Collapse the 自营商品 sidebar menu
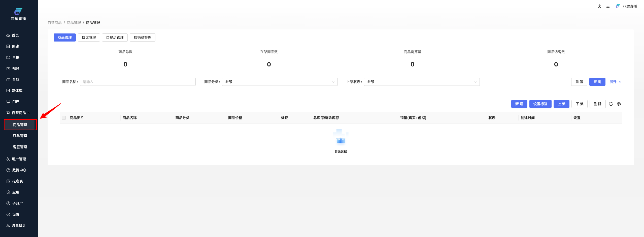Viewport: 644px width, 237px height. [19, 113]
